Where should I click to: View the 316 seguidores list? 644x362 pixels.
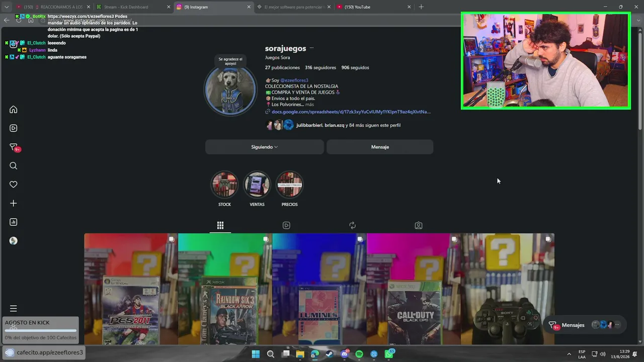[319, 67]
